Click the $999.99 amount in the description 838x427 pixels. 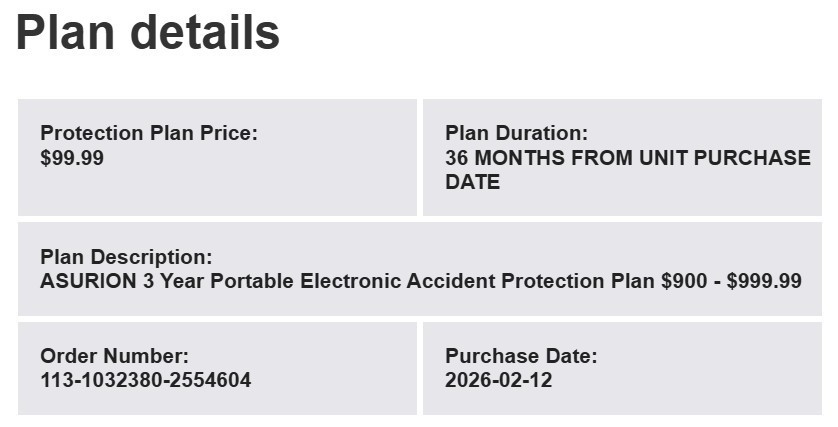click(764, 281)
